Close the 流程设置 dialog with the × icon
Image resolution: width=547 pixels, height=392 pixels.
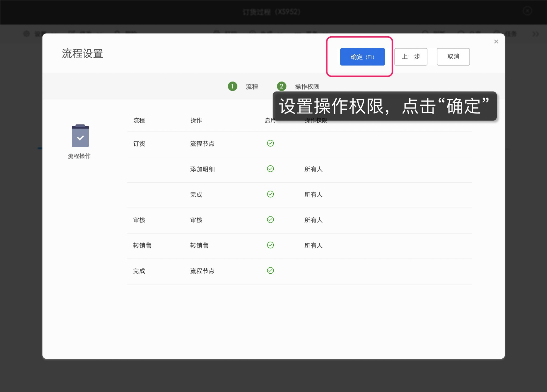(496, 41)
